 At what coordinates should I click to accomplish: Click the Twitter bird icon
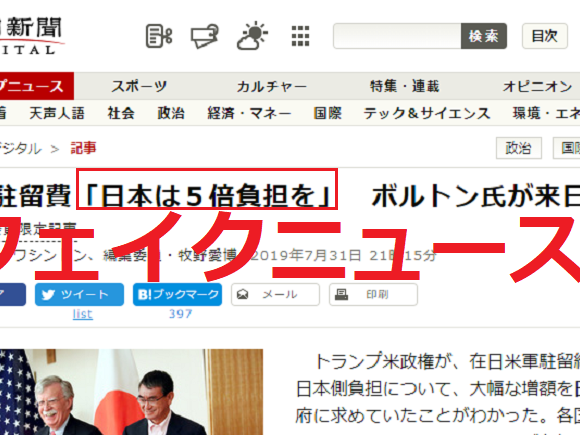(48, 295)
